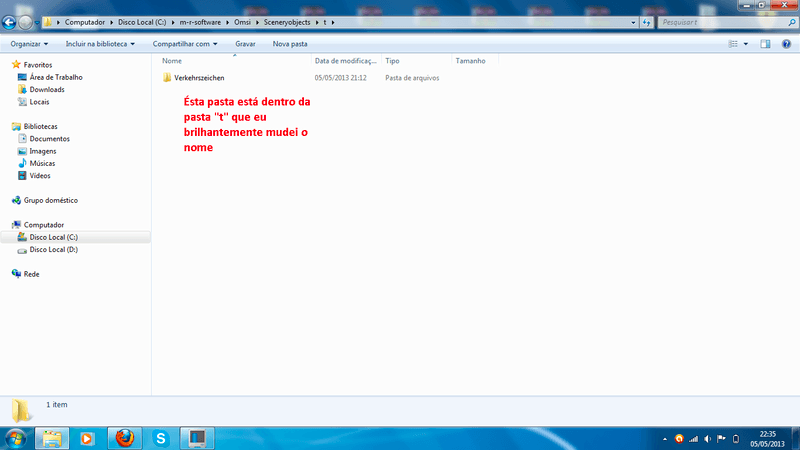Image resolution: width=800 pixels, height=450 pixels.
Task: Open Windows Media Player taskbar icon
Action: point(86,438)
